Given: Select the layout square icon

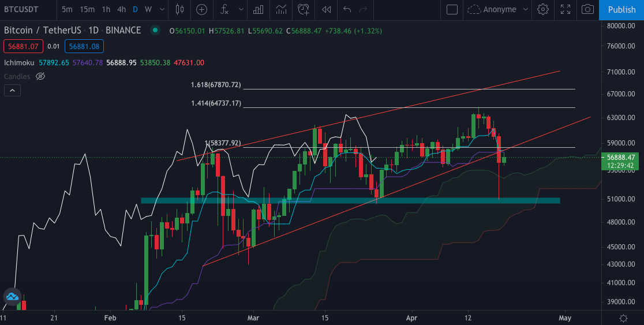Looking at the screenshot, I should [x=452, y=9].
